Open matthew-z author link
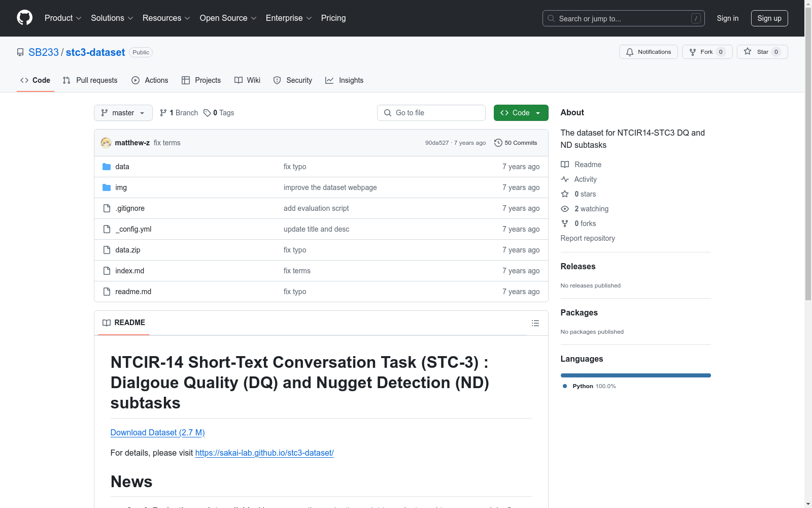The image size is (812, 508). [132, 143]
